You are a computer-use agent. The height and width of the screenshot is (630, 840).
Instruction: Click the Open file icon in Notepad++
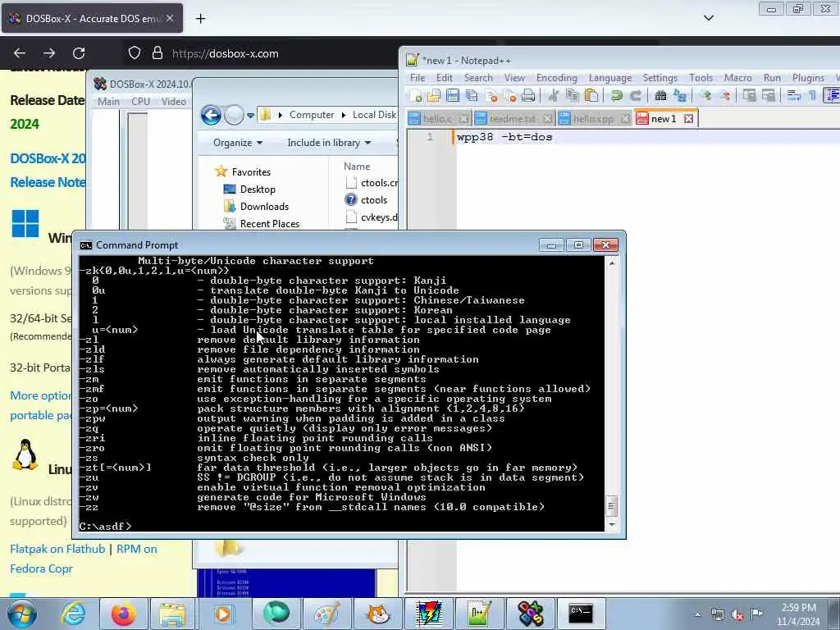[x=434, y=96]
